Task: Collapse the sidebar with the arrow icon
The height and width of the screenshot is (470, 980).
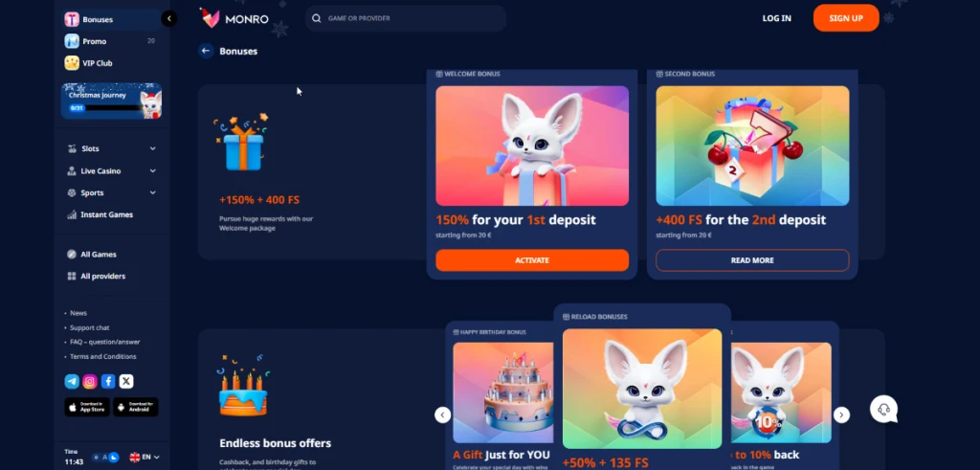Action: (x=168, y=19)
